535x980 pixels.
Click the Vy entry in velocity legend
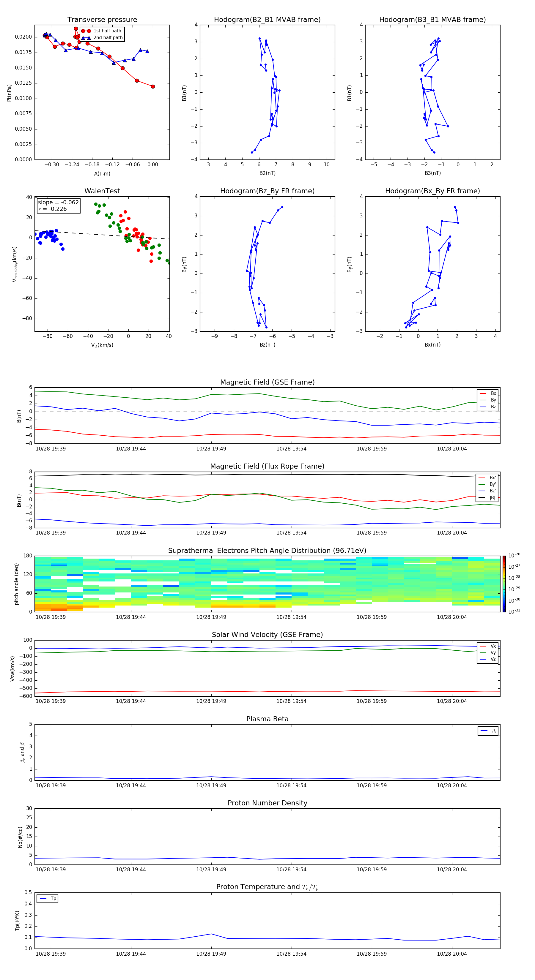(488, 653)
